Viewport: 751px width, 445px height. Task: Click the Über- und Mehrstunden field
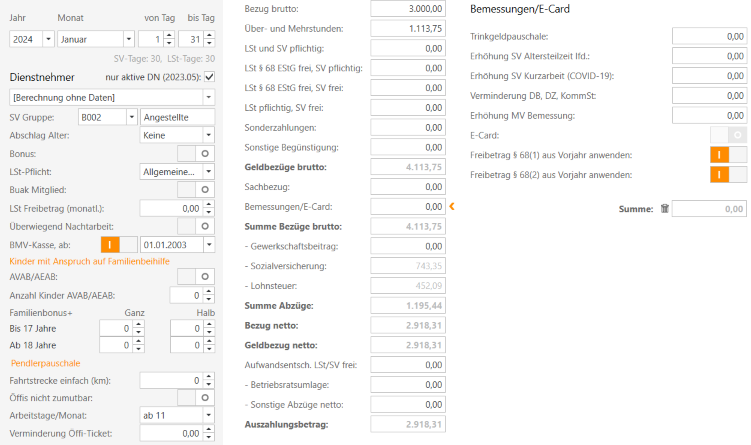pos(408,28)
